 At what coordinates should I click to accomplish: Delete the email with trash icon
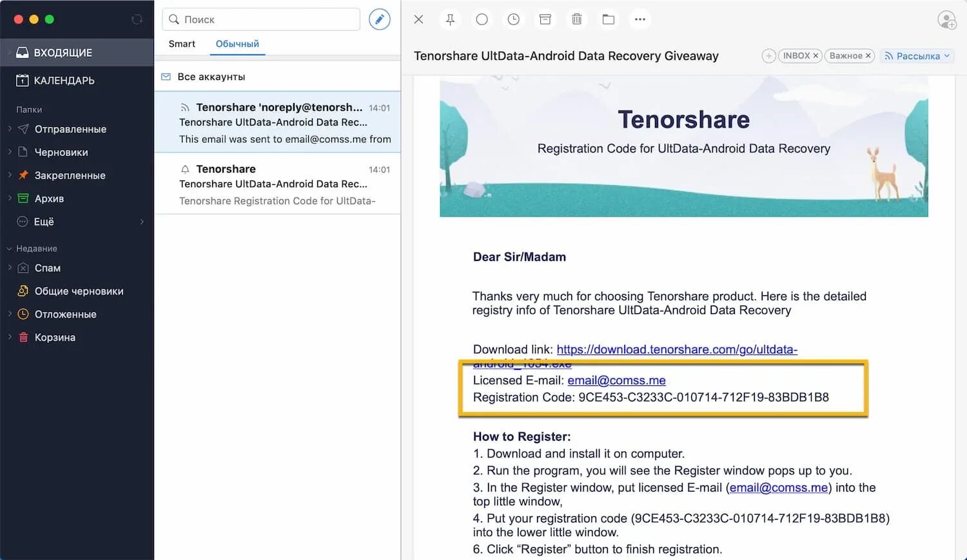coord(576,19)
